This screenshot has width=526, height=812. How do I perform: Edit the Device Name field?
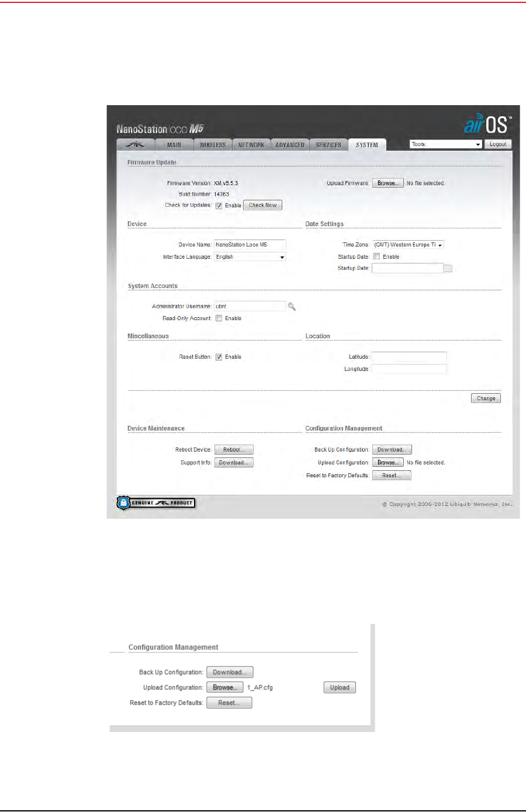(x=250, y=245)
